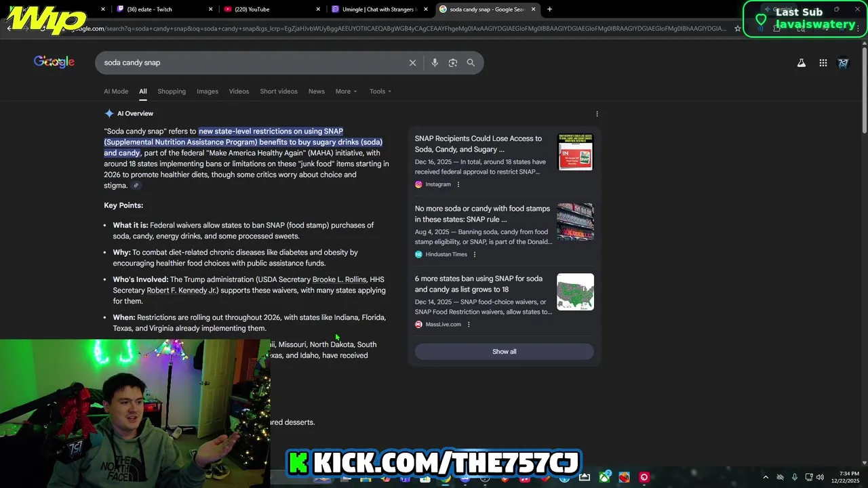Click the 'When:' bullet label
The width and height of the screenshot is (868, 488).
(x=124, y=317)
